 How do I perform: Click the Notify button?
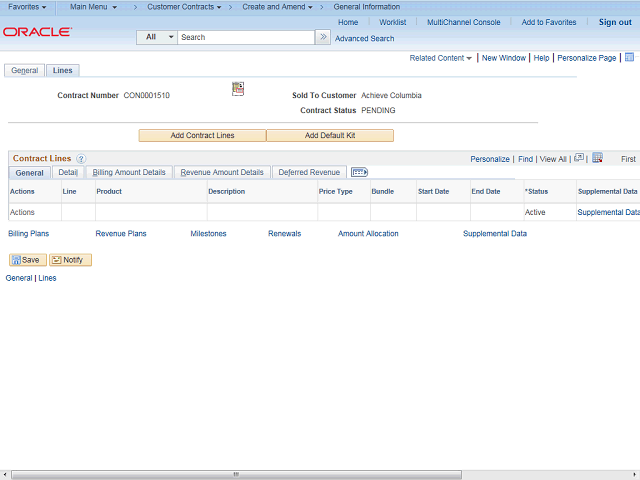tap(70, 260)
